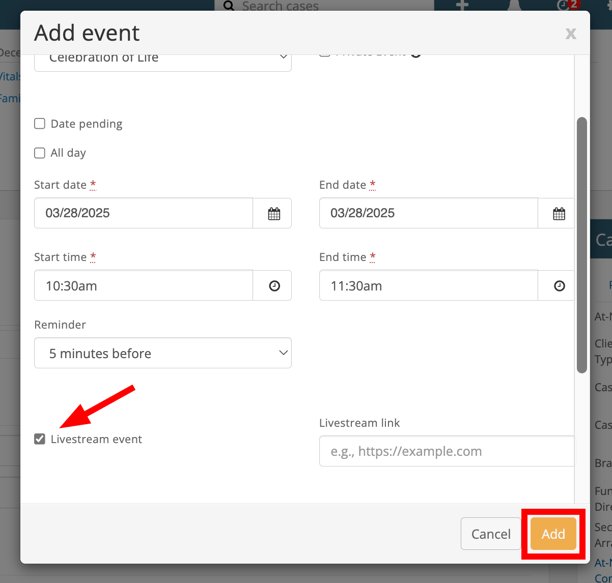Open the Reminder dropdown

coord(163,353)
